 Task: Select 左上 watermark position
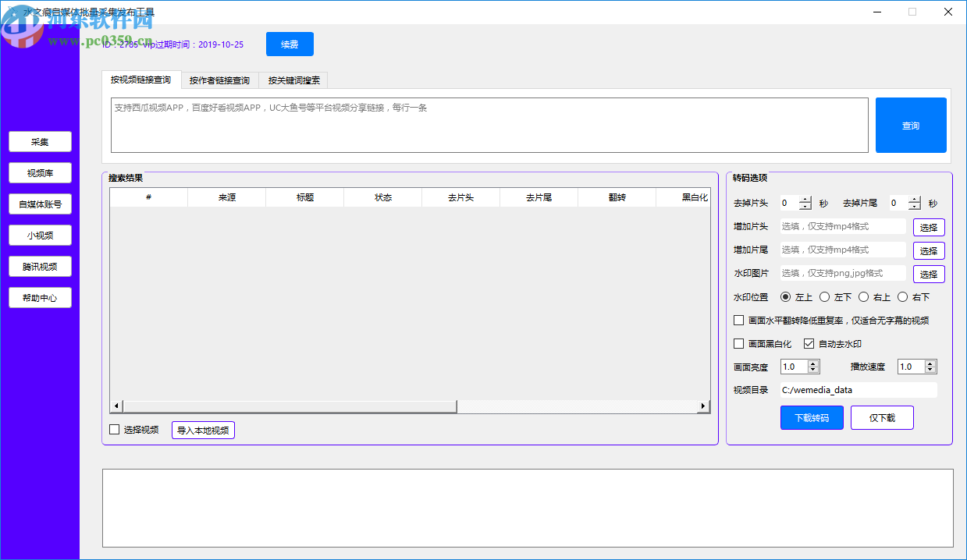785,296
